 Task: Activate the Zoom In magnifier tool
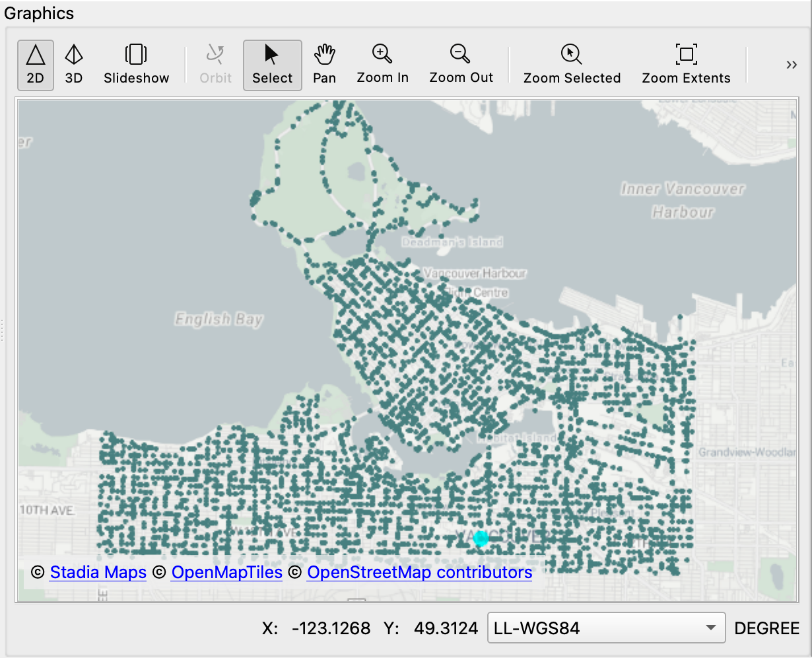point(382,64)
